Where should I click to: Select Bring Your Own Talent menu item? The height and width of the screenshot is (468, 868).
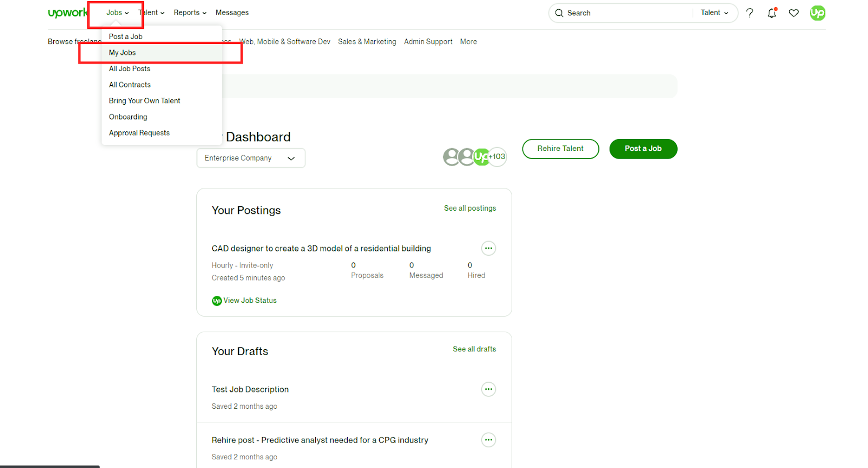pyautogui.click(x=144, y=101)
